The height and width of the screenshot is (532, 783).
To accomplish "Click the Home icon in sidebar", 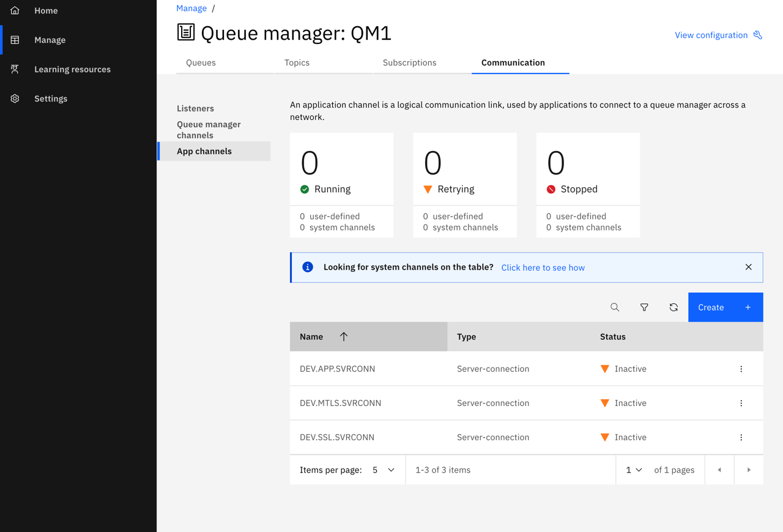I will [x=15, y=10].
